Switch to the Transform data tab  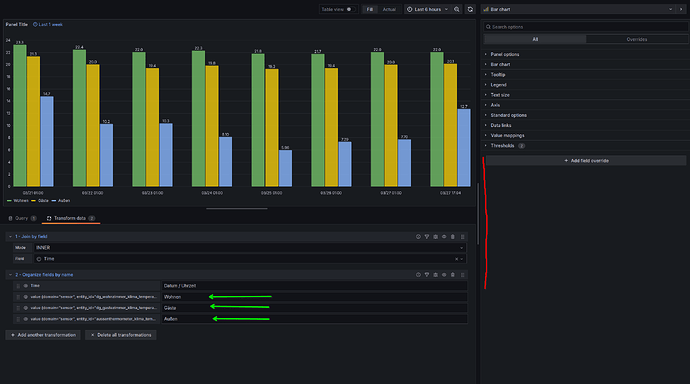point(70,218)
